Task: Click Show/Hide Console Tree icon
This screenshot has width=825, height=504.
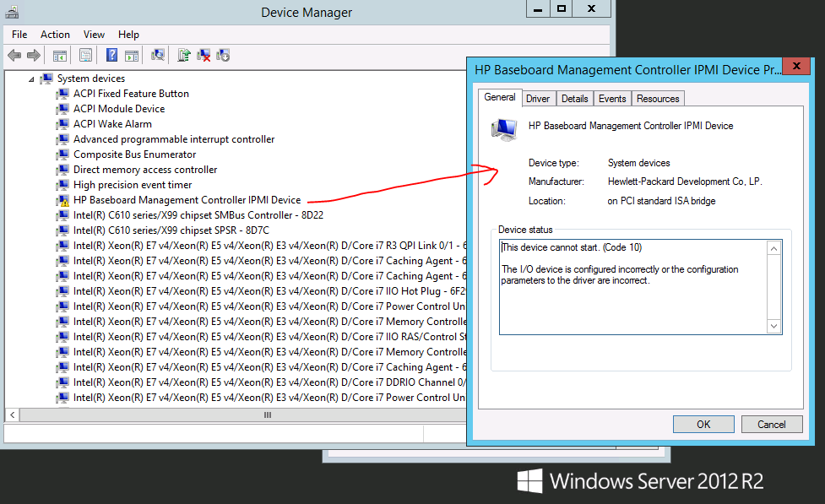Action: 60,56
